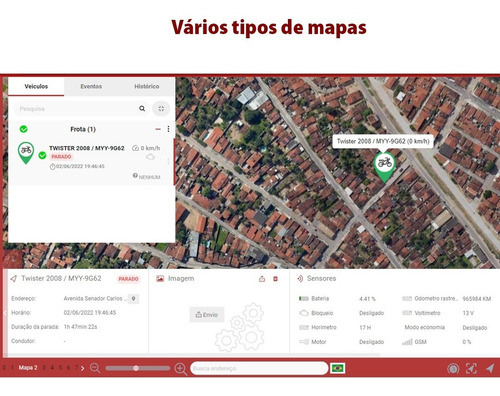Click the Twister 2008 map tooltip label

[383, 141]
